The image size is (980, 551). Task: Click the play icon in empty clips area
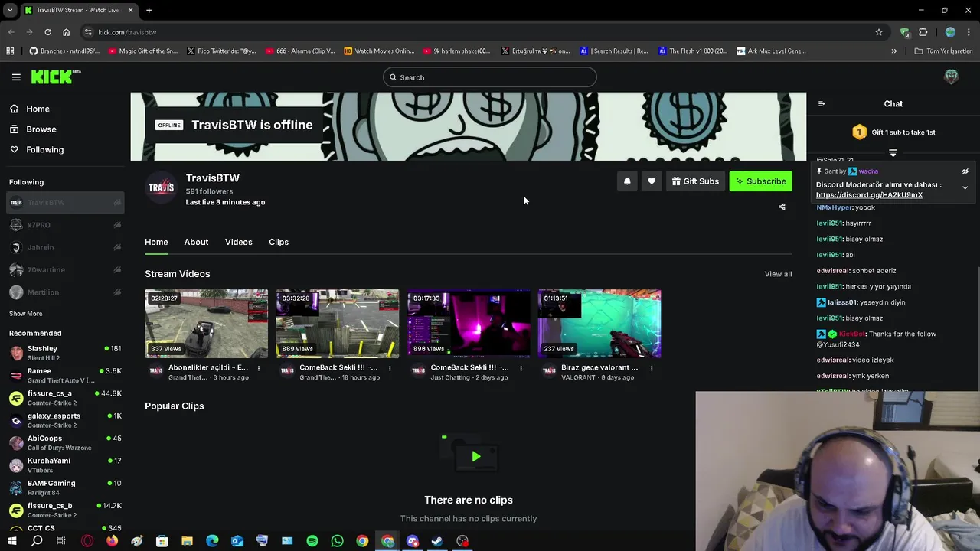[475, 457]
